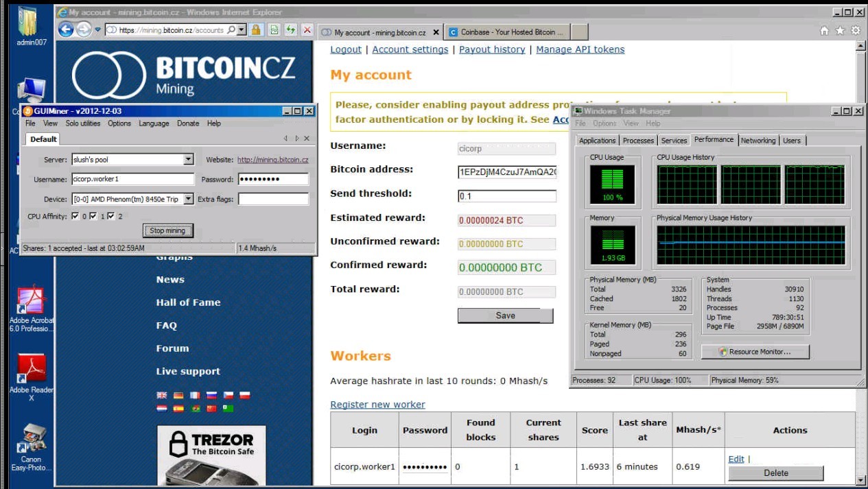
Task: Switch site language with the Dutch flag
Action: point(162,408)
